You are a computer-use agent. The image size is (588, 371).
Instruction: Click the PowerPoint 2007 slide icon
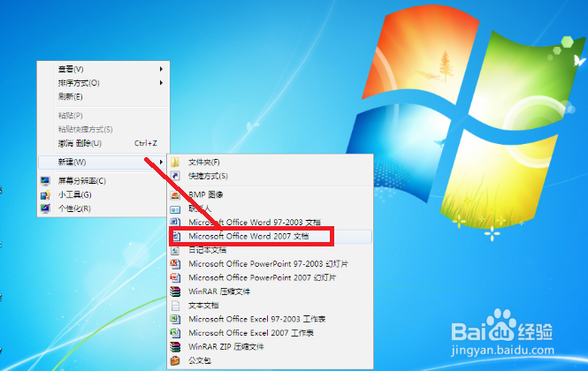click(175, 277)
